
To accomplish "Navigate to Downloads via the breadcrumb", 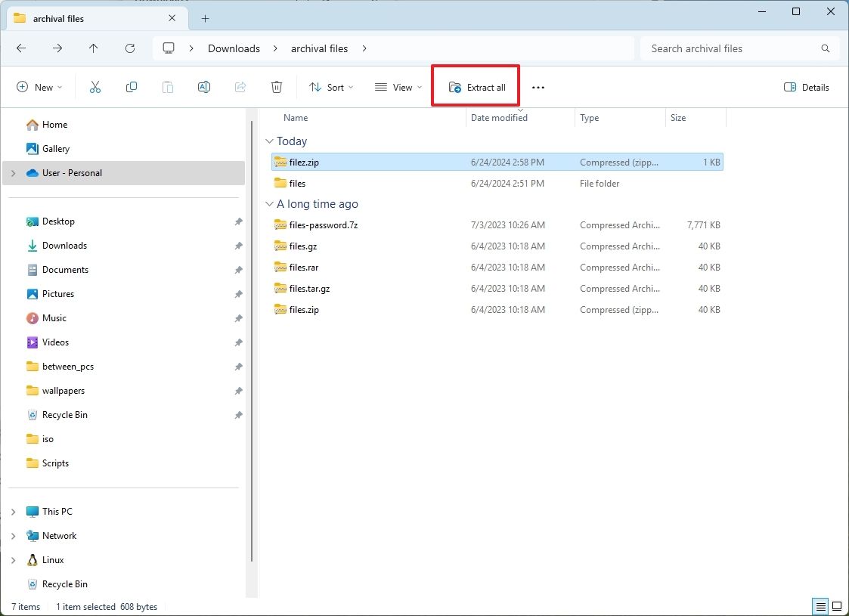I will click(233, 48).
